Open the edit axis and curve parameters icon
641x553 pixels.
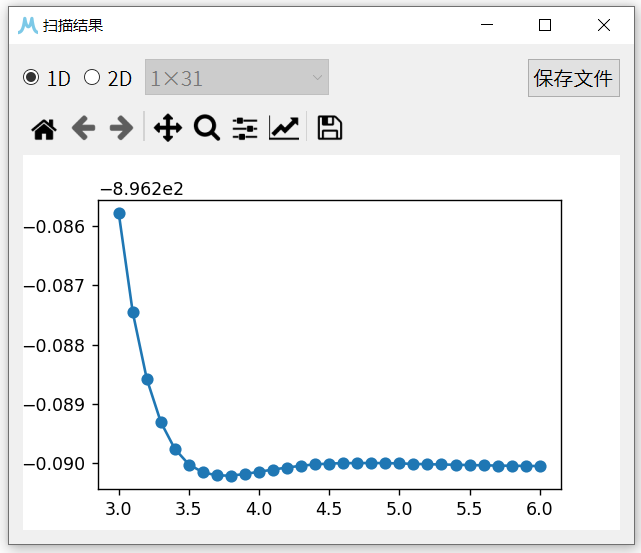pyautogui.click(x=284, y=128)
